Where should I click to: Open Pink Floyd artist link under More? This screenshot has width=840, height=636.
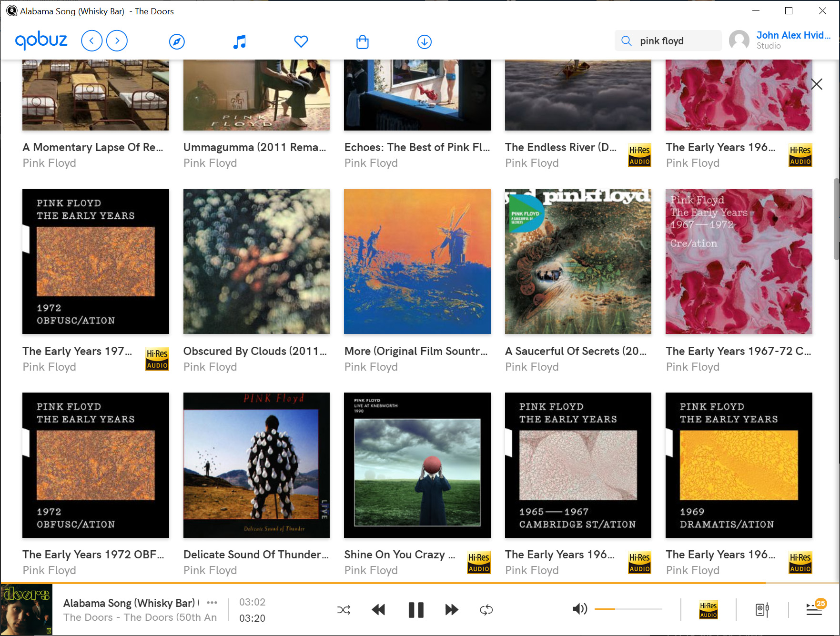point(371,367)
